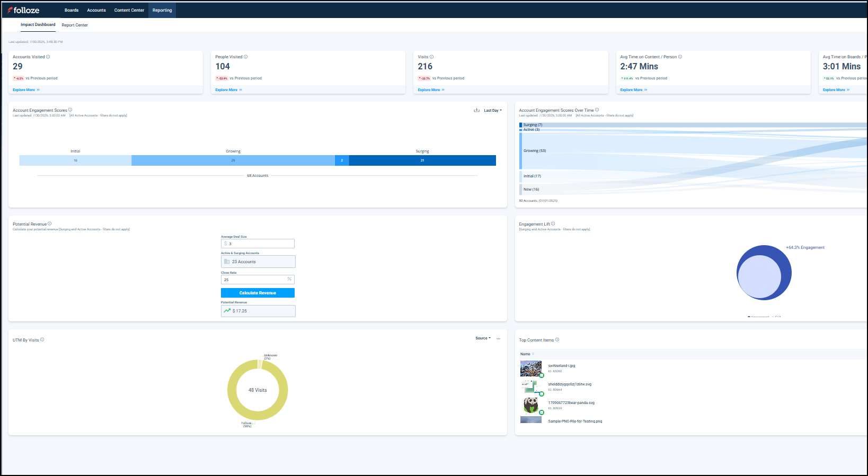
Task: Open the Boards menu item
Action: coord(72,10)
